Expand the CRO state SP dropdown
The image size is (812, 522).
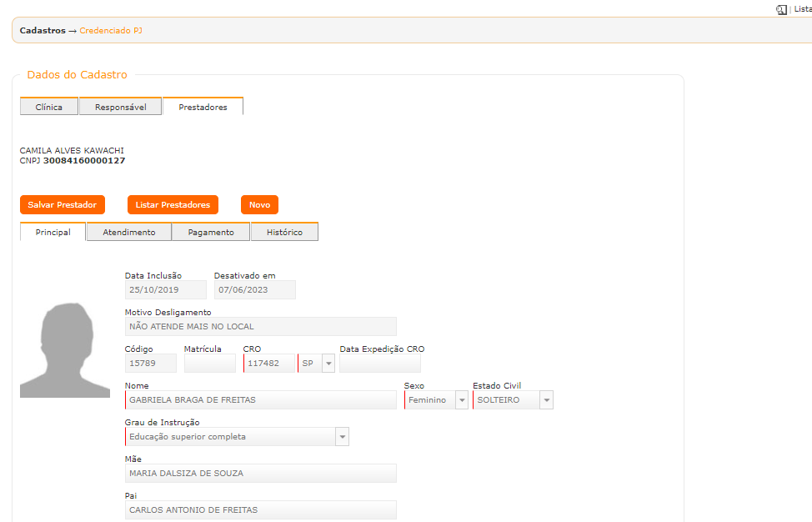[328, 363]
